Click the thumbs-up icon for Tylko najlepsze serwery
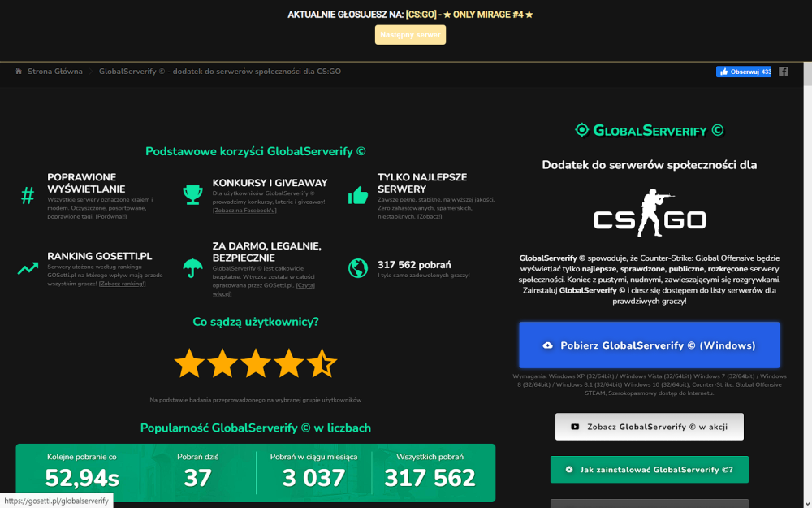 click(358, 195)
